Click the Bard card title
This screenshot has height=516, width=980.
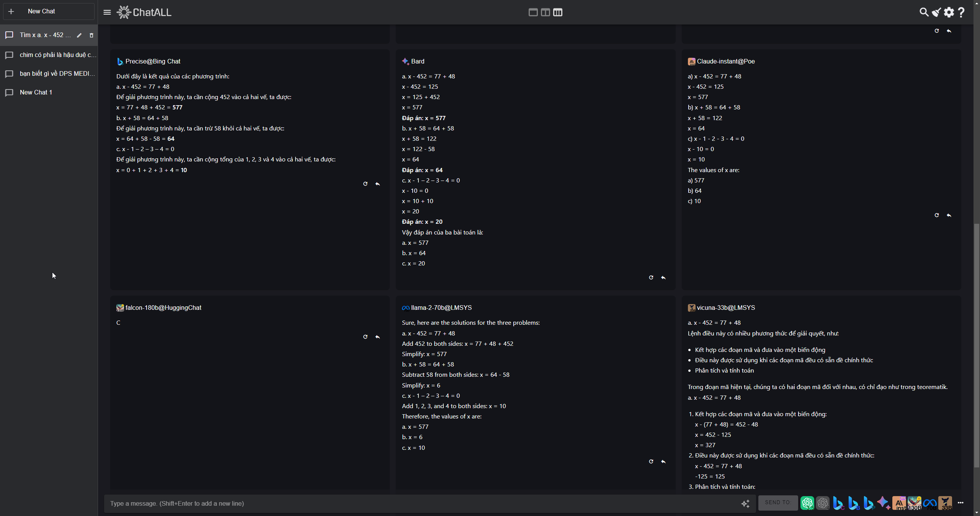tap(418, 61)
